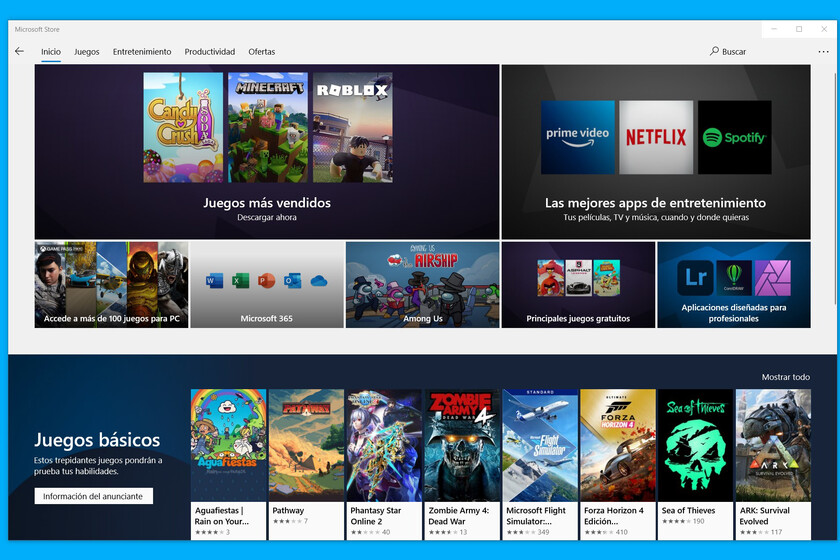Click the OneDrive cloud icon
Screen dimensions: 840x560
[319, 281]
